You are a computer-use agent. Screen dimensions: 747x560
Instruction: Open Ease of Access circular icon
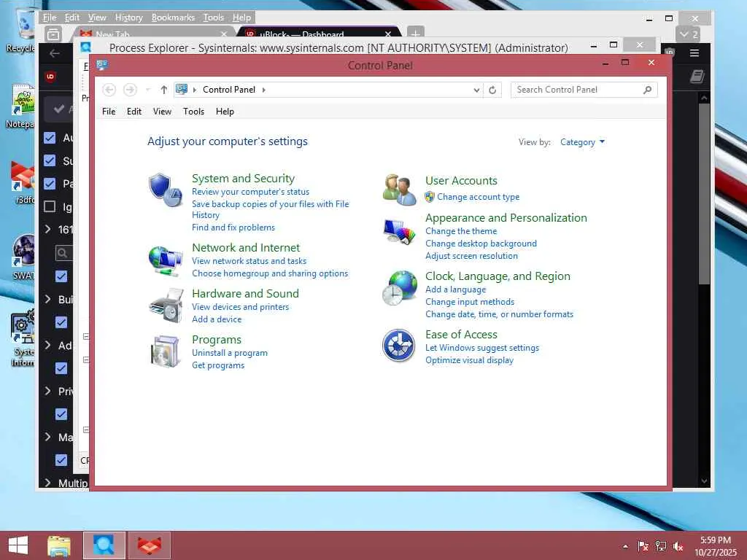[x=399, y=345]
